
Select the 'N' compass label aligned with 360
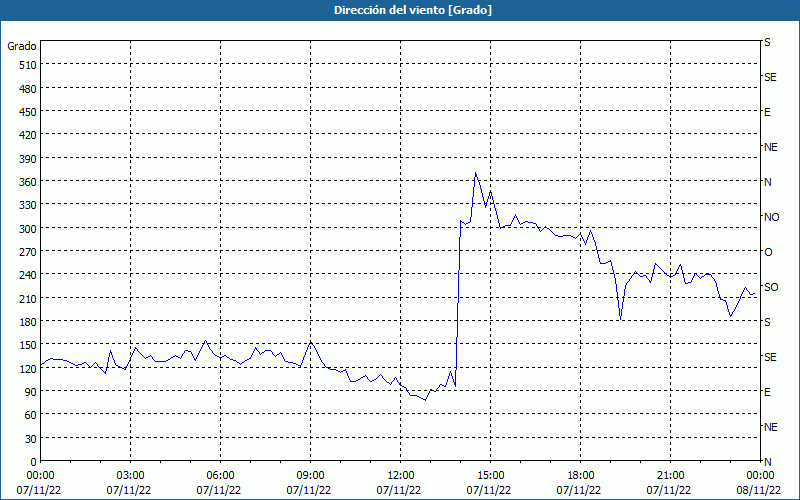pyautogui.click(x=767, y=182)
